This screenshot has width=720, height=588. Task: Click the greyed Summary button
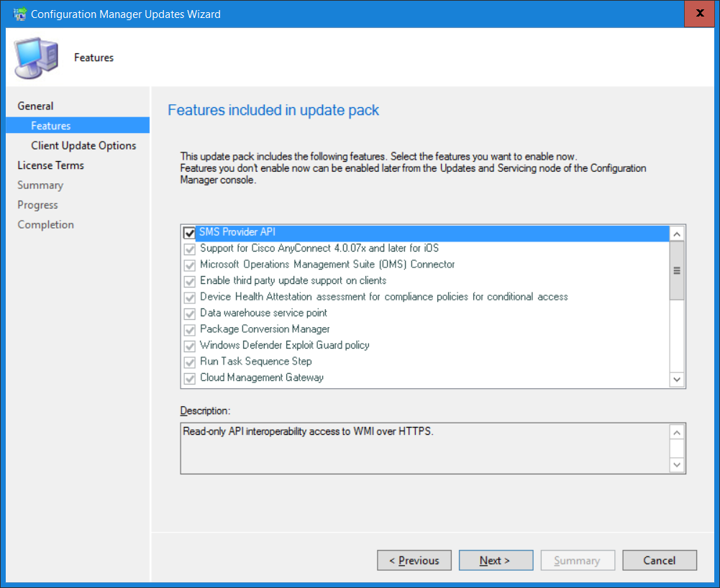pos(578,561)
